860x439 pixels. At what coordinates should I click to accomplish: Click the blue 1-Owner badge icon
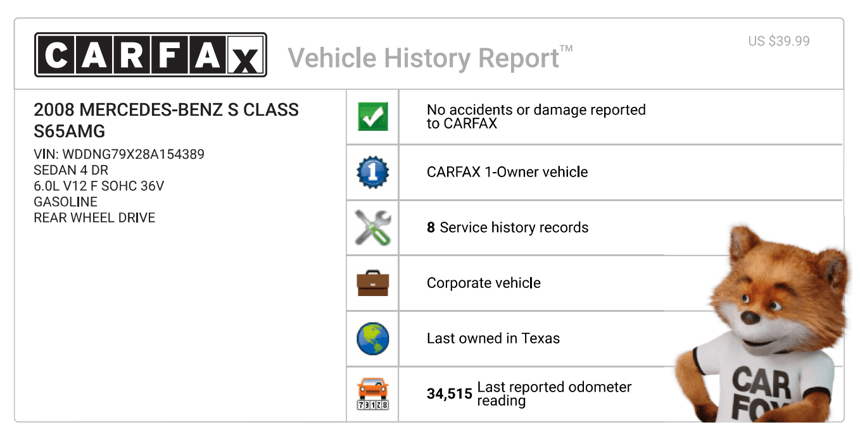click(x=373, y=172)
